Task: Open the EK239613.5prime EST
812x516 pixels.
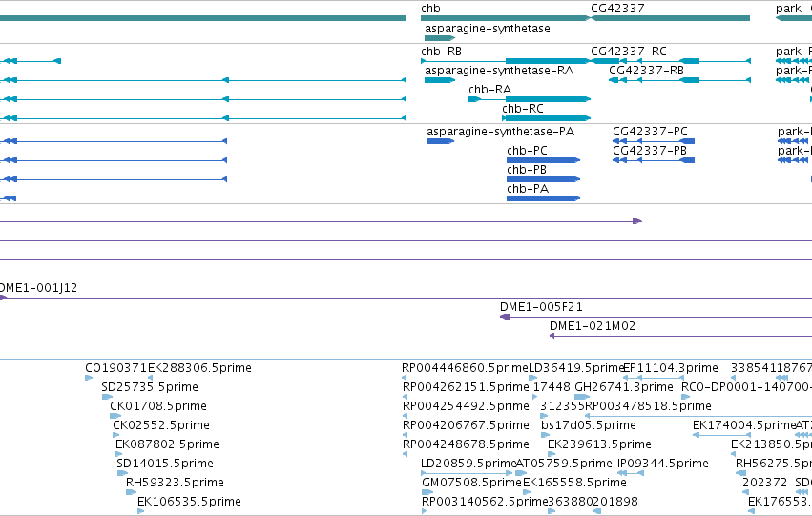Action: click(x=551, y=454)
